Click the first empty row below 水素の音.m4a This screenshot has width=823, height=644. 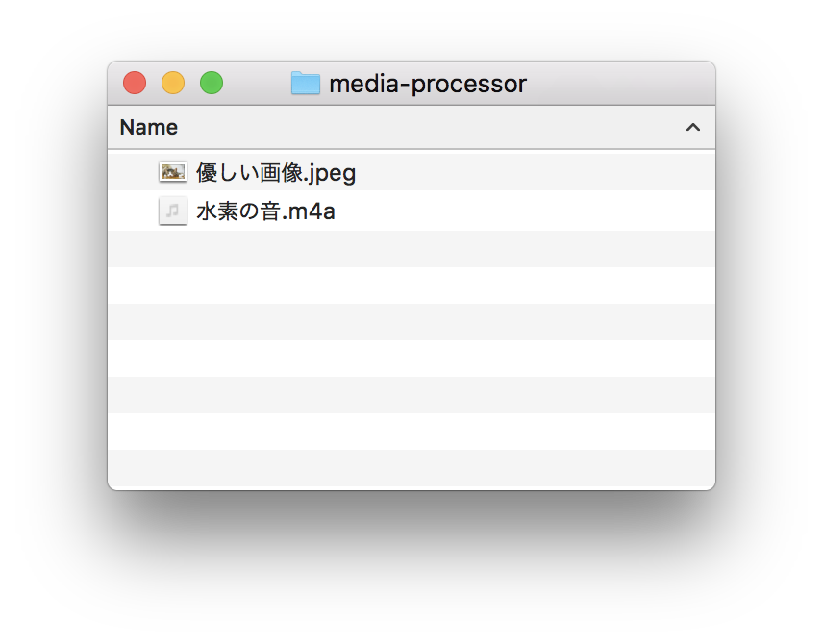(x=411, y=249)
